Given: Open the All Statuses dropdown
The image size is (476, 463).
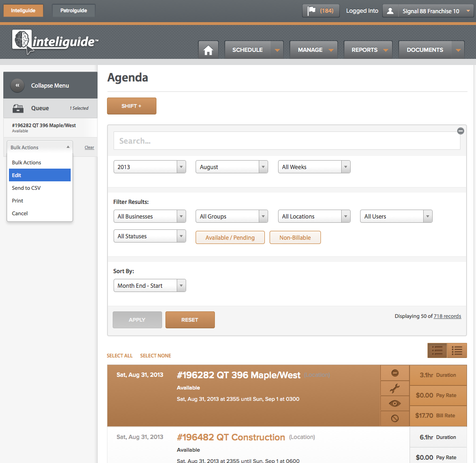Looking at the screenshot, I should (x=150, y=236).
